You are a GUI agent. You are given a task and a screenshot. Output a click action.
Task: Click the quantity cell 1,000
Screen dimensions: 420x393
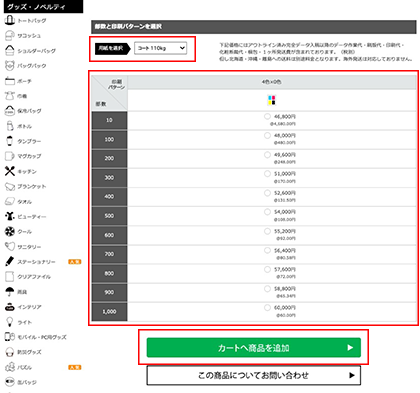point(109,312)
